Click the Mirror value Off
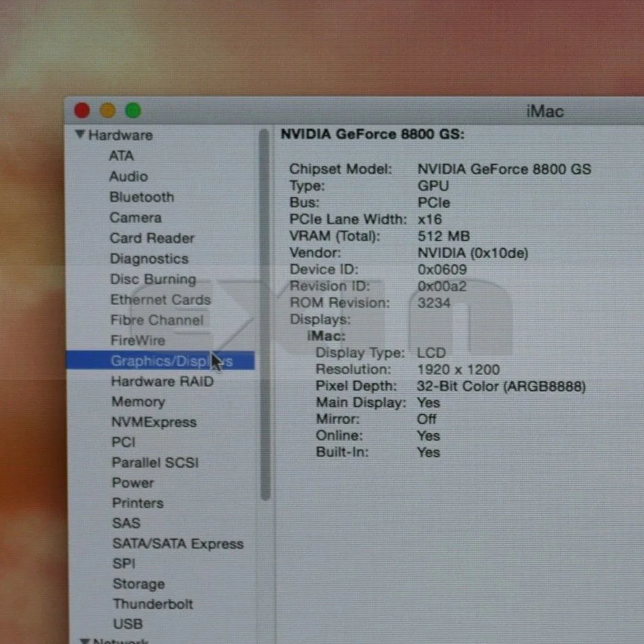This screenshot has height=644, width=644. click(426, 419)
